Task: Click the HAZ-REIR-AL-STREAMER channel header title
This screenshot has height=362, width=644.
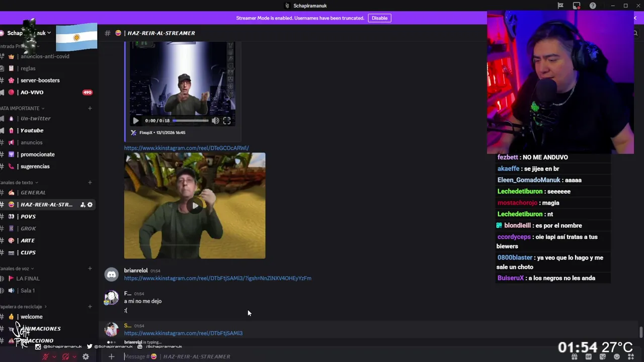Action: pyautogui.click(x=161, y=33)
